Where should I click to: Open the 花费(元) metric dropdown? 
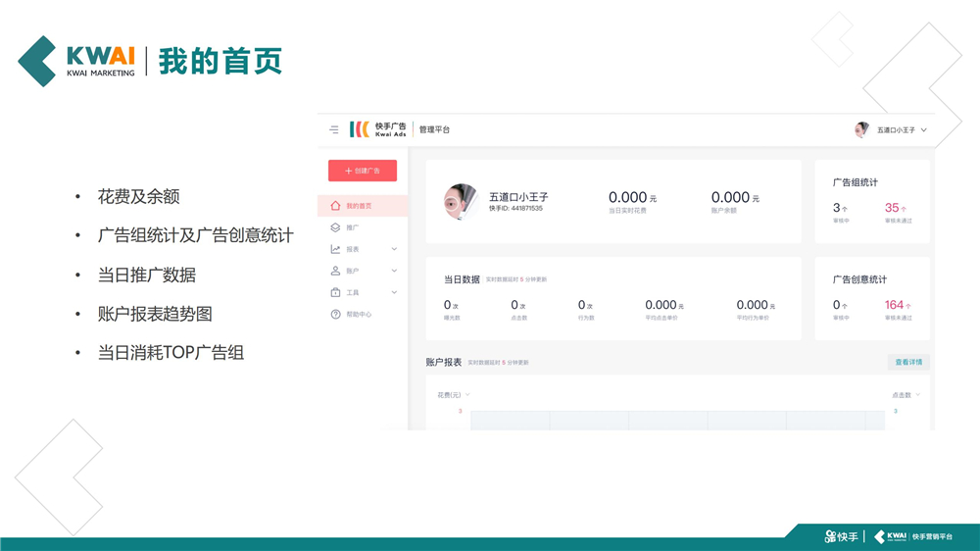(x=454, y=395)
